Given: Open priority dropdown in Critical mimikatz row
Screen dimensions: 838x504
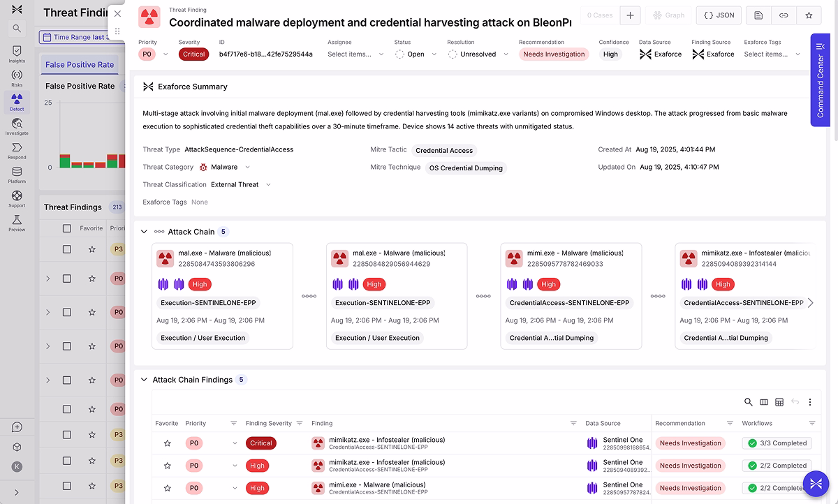Looking at the screenshot, I should point(235,443).
